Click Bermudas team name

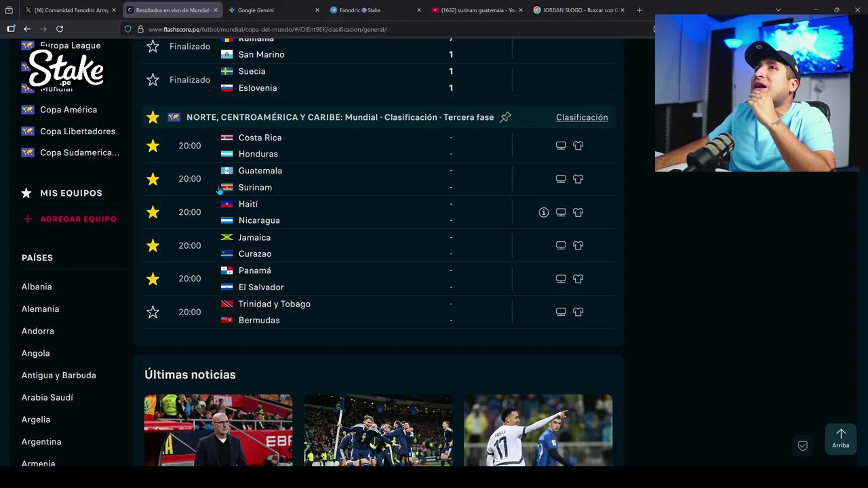[x=259, y=320]
